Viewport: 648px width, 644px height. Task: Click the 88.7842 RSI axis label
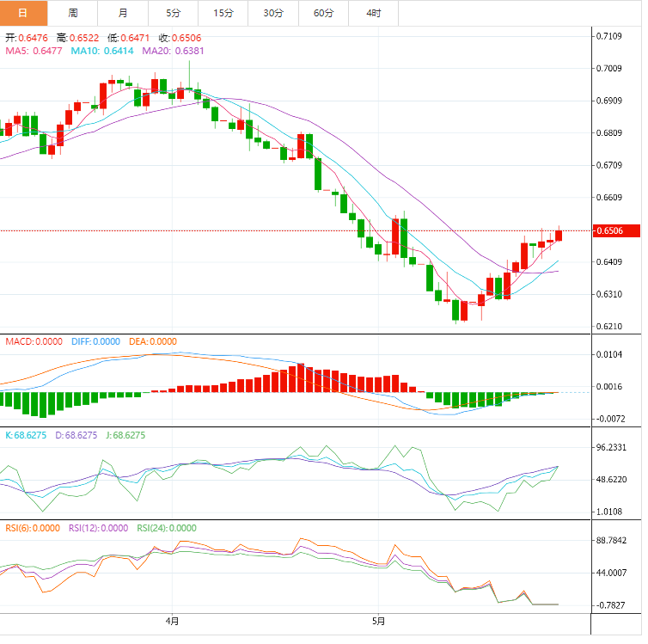pos(612,541)
